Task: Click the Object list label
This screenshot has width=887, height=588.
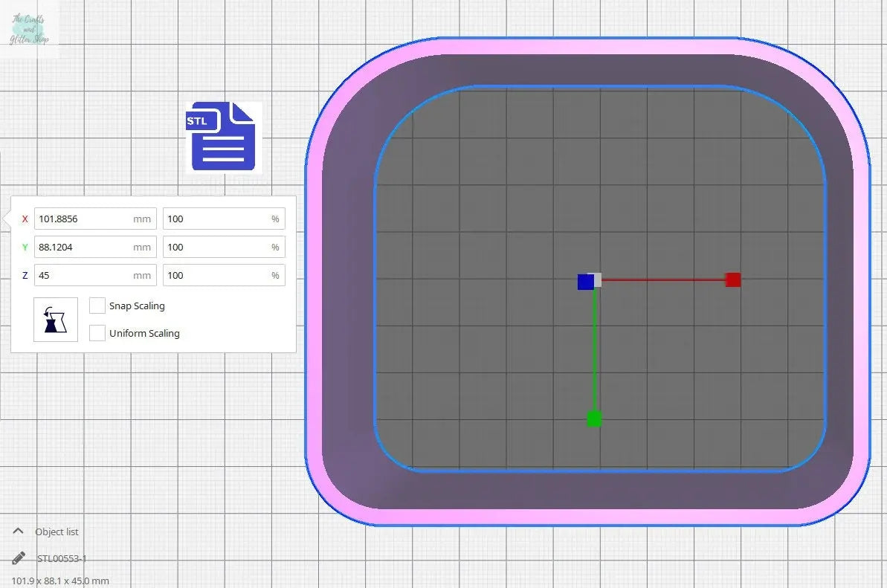Action: pos(57,532)
